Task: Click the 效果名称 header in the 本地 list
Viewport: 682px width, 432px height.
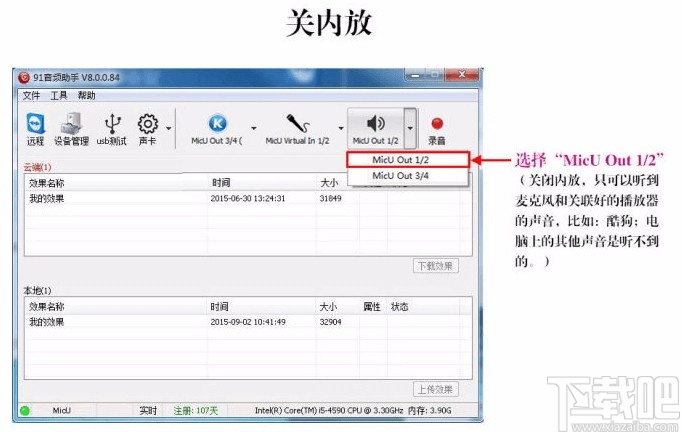Action: [117, 307]
